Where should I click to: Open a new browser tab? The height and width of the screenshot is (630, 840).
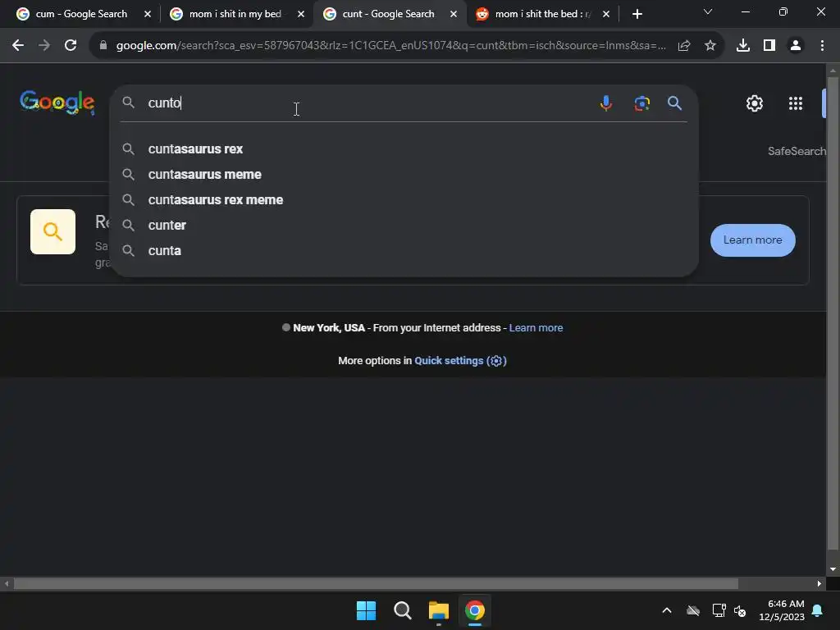[637, 14]
